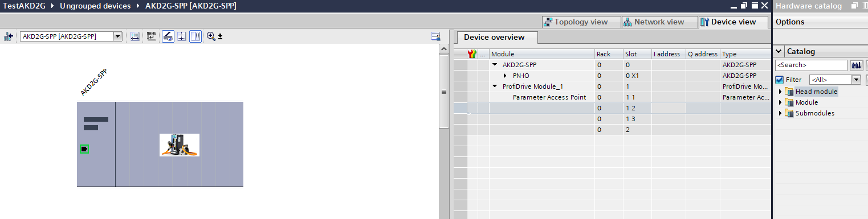Click the go to network view icon
This screenshot has height=219, width=868.
coord(9,36)
